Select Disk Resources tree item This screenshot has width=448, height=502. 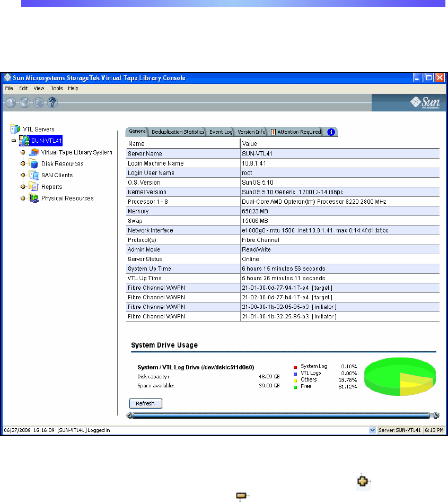click(63, 164)
